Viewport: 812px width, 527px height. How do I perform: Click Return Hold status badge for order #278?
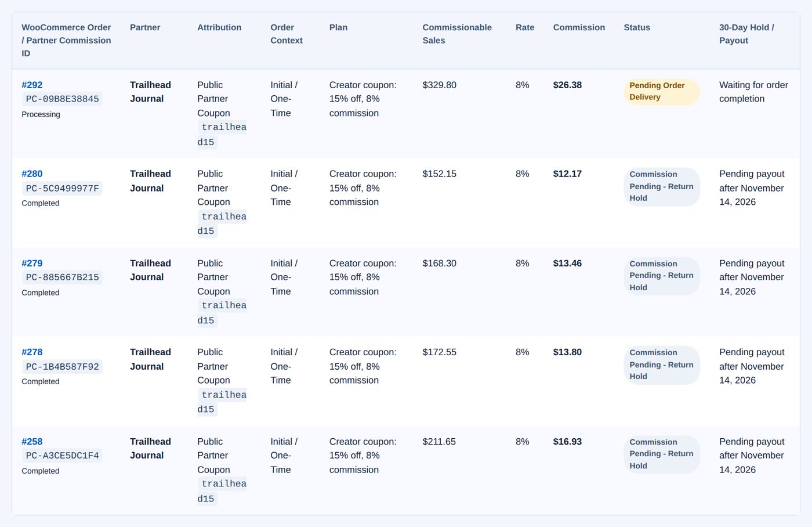click(x=662, y=364)
